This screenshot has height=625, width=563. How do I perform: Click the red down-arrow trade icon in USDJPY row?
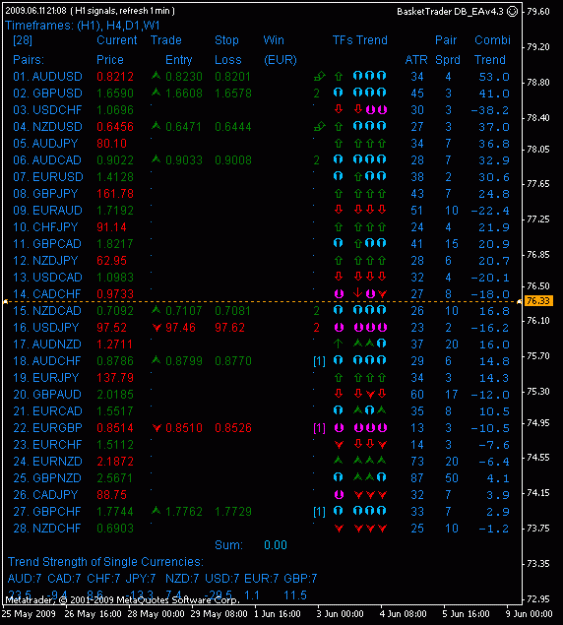point(157,328)
